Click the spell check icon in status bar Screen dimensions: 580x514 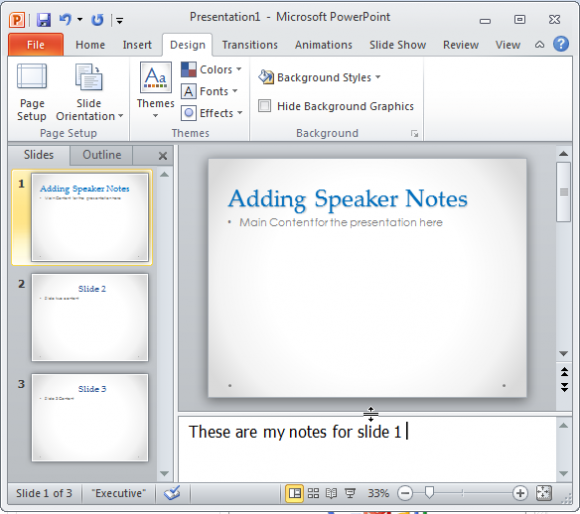(x=172, y=493)
